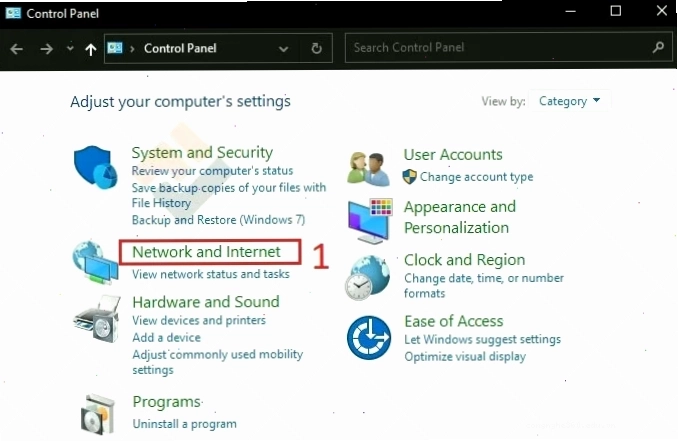Click Optimize visual display
The height and width of the screenshot is (442, 678).
(x=465, y=357)
